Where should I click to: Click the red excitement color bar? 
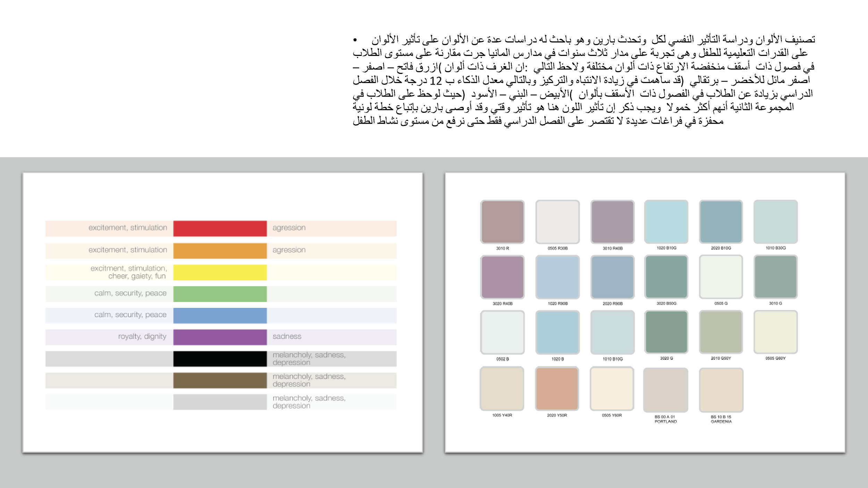coord(220,228)
